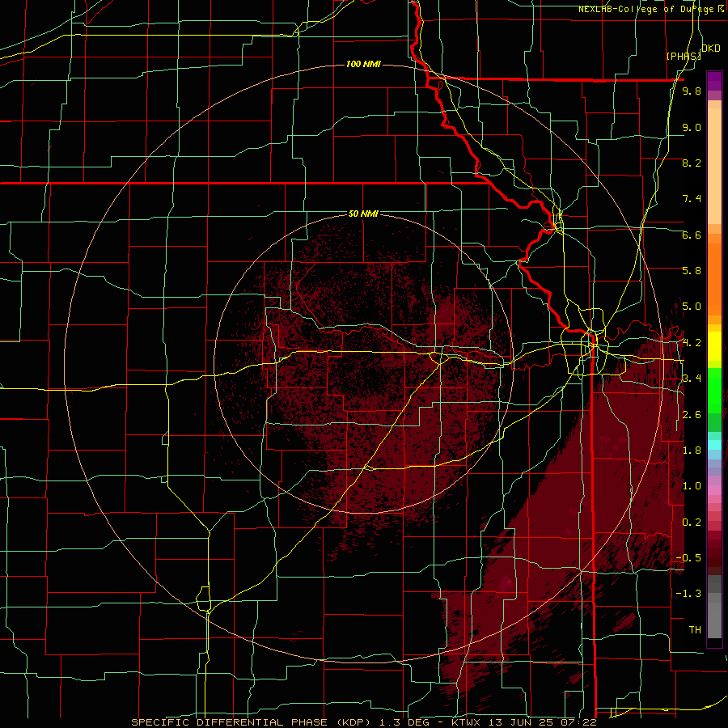Pick the peach band on the color bar
728x728 pixels.
pyautogui.click(x=714, y=163)
